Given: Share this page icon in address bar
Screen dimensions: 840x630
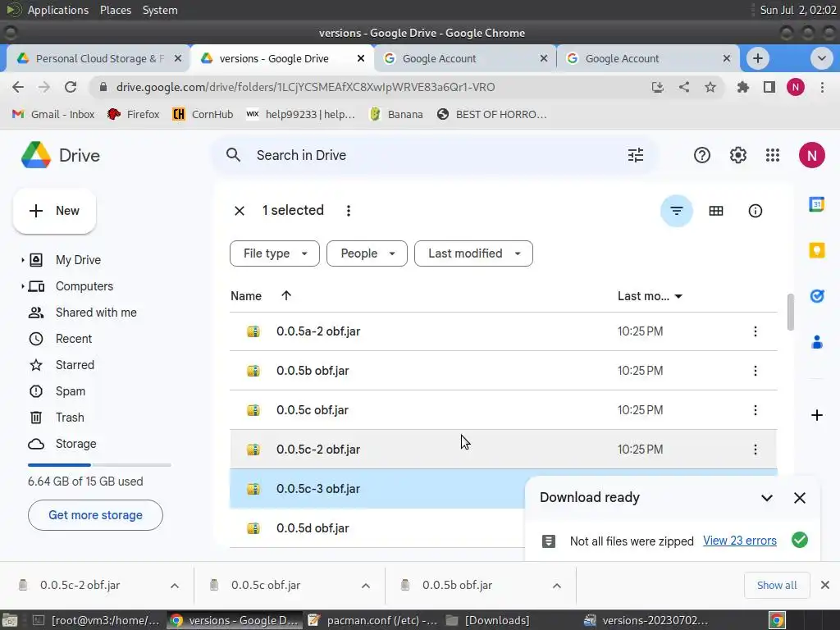Looking at the screenshot, I should click(684, 87).
